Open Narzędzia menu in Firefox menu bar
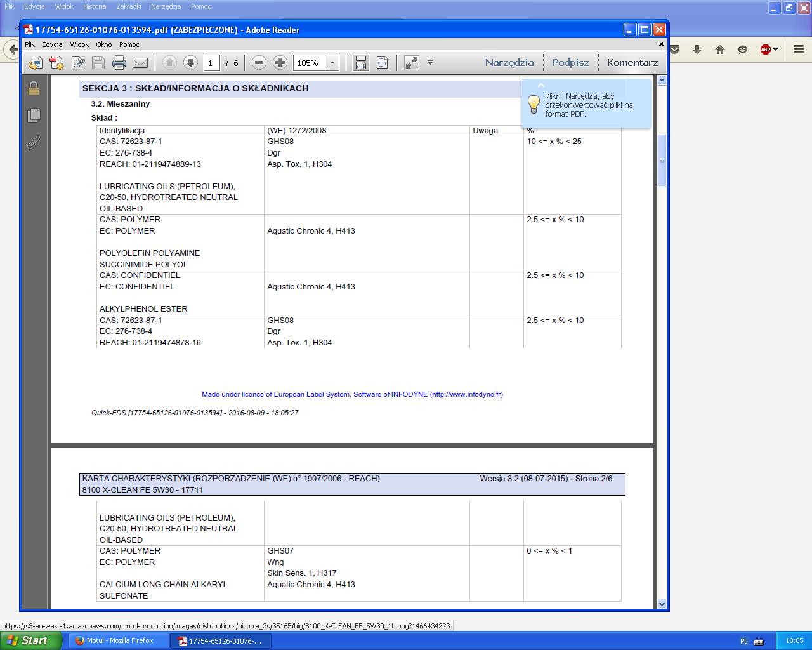Viewport: 812px width, 650px height. point(166,6)
